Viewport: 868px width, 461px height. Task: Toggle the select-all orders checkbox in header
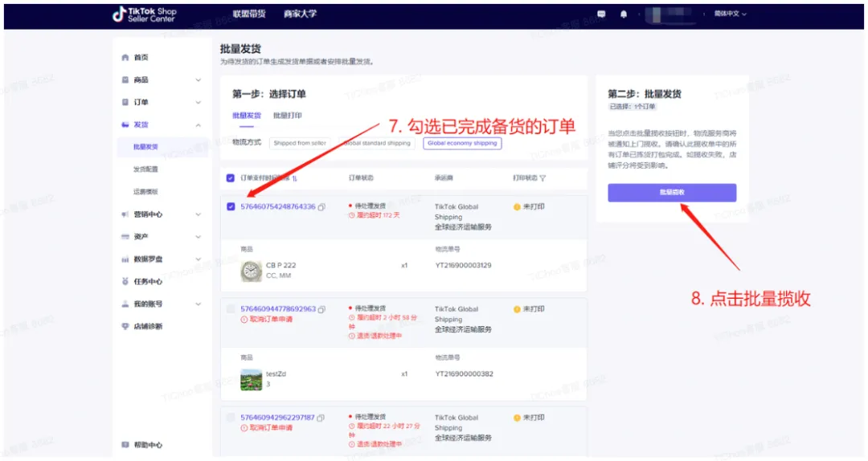[x=231, y=178]
